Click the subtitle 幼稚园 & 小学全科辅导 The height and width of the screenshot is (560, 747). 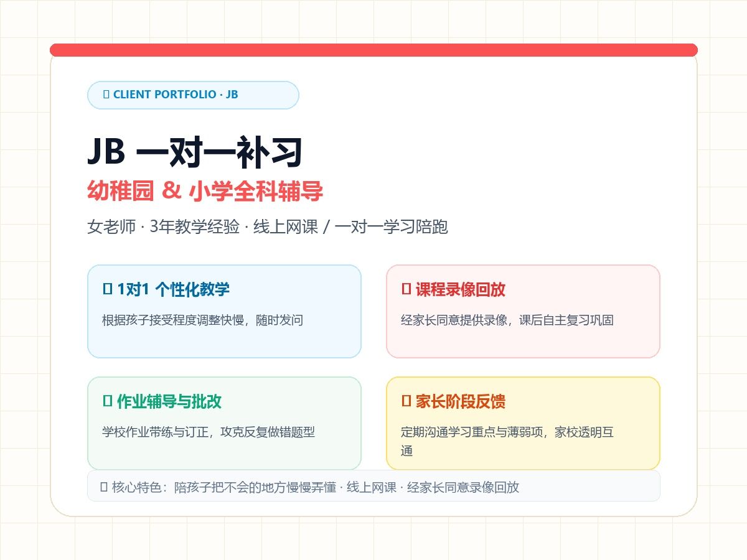[205, 192]
